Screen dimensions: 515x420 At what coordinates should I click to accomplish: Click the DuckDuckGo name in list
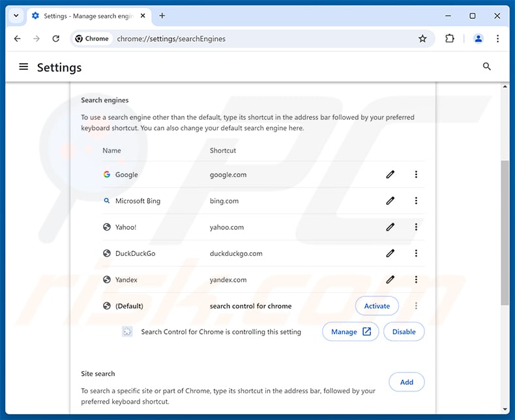(136, 254)
